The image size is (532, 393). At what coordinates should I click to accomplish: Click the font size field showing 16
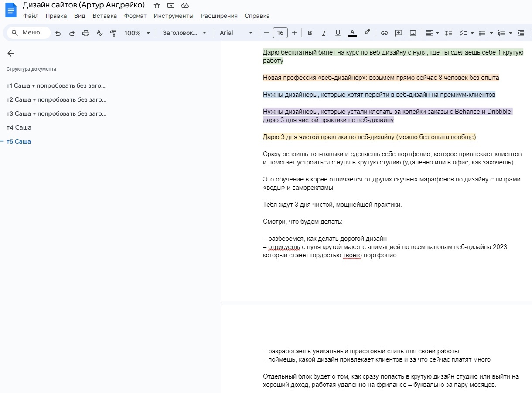point(280,33)
